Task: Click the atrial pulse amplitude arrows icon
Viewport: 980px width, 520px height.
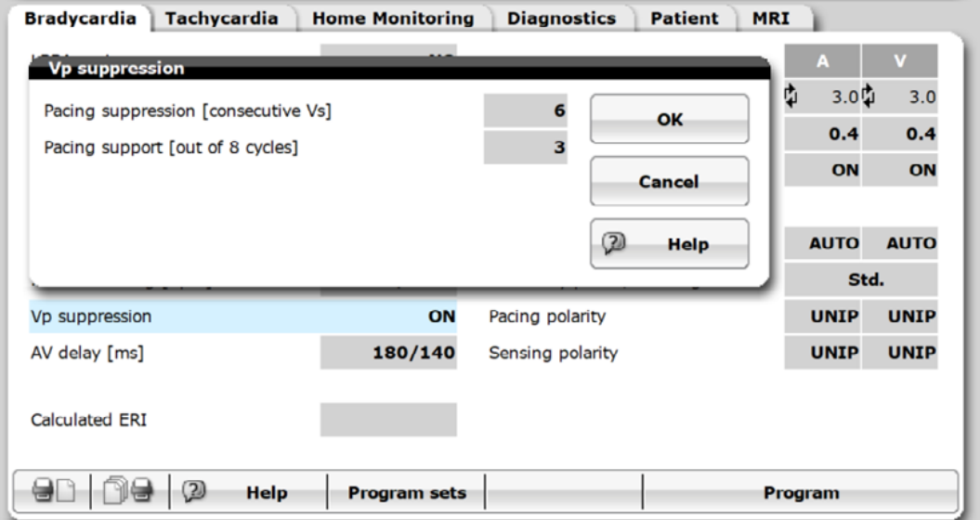Action: [791, 97]
